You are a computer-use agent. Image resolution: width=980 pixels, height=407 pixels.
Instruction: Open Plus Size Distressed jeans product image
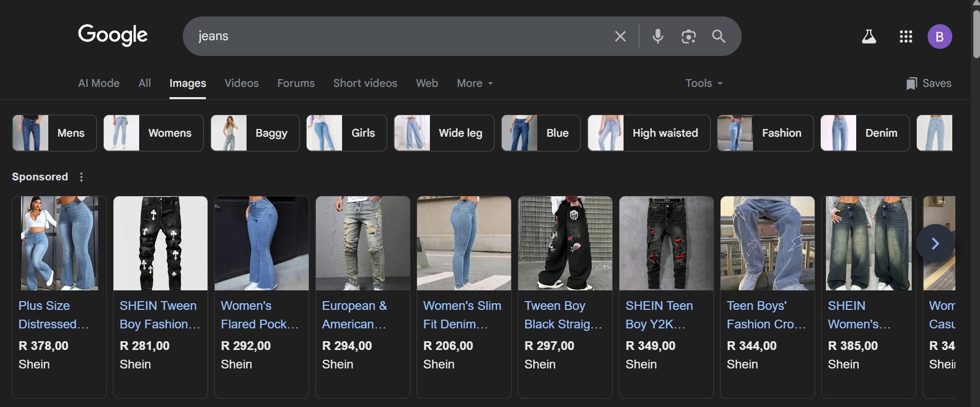point(59,243)
